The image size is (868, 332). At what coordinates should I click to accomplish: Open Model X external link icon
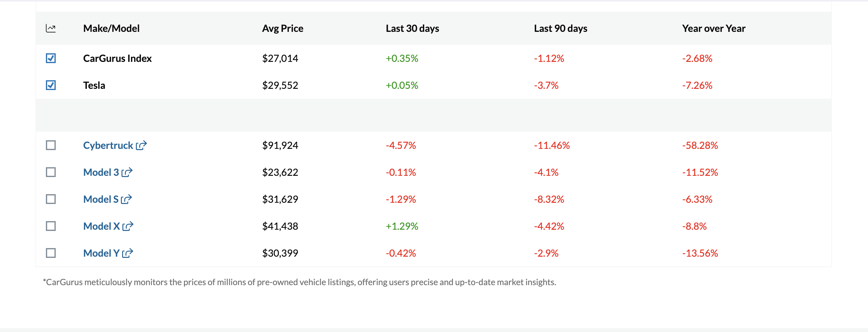click(128, 226)
